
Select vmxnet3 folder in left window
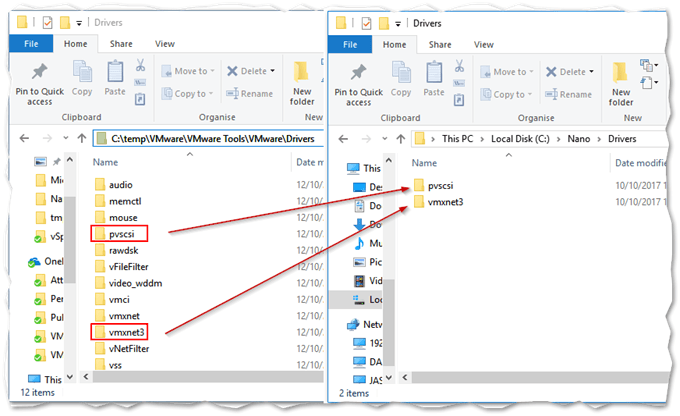[x=120, y=332]
